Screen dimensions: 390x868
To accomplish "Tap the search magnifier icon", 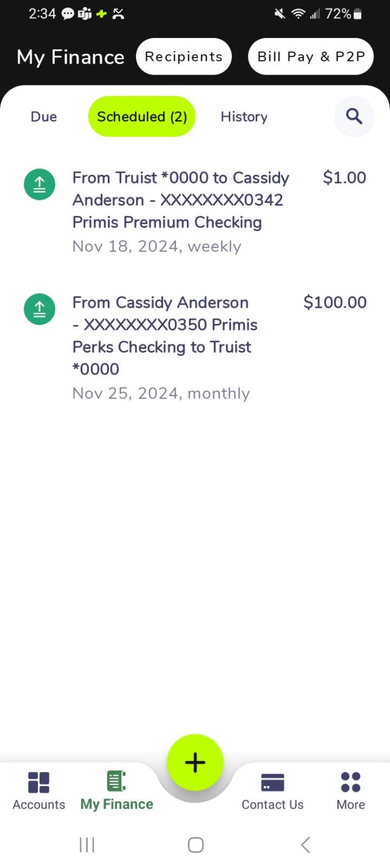I will click(x=354, y=116).
